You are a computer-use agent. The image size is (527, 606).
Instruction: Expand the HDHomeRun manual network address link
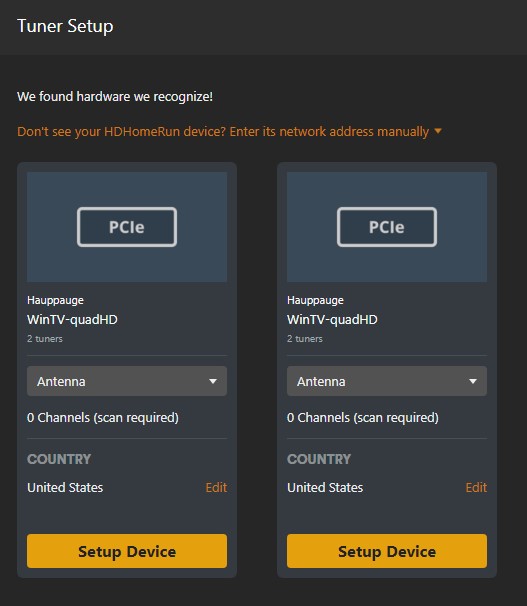(229, 131)
